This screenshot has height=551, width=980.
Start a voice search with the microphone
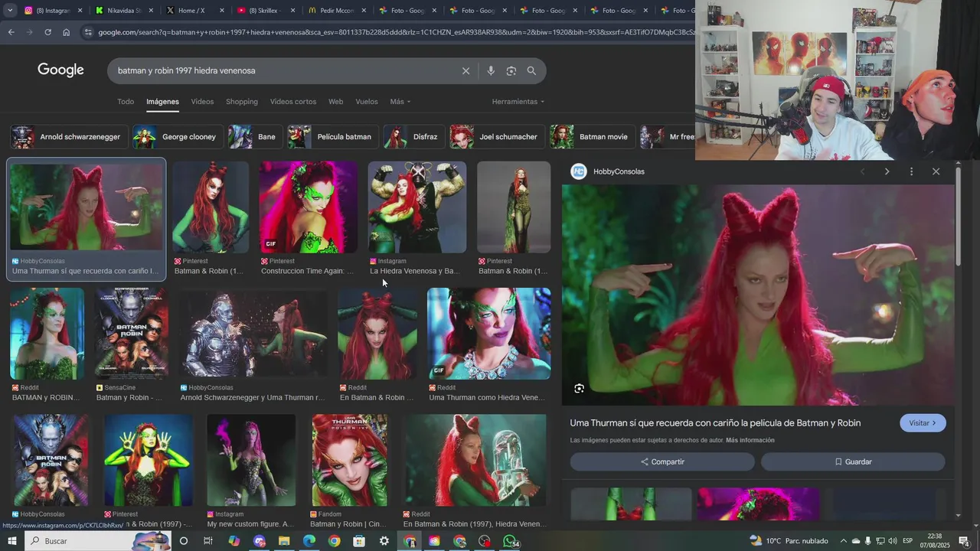pyautogui.click(x=491, y=70)
